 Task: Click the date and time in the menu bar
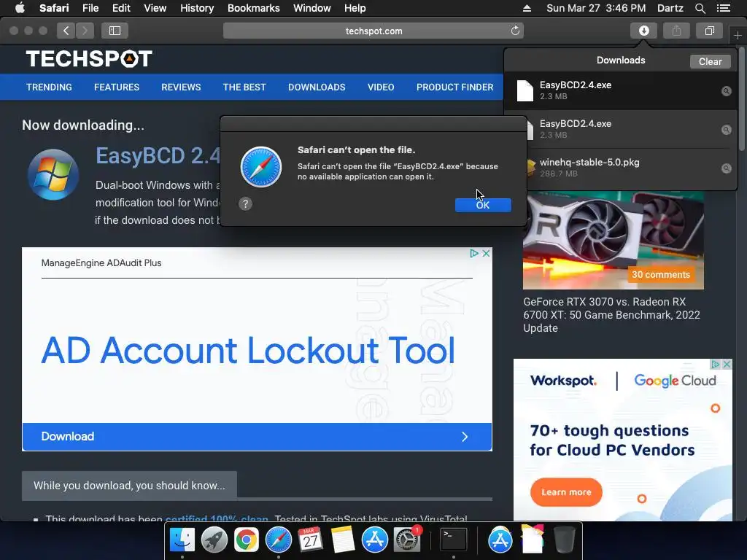pos(596,8)
